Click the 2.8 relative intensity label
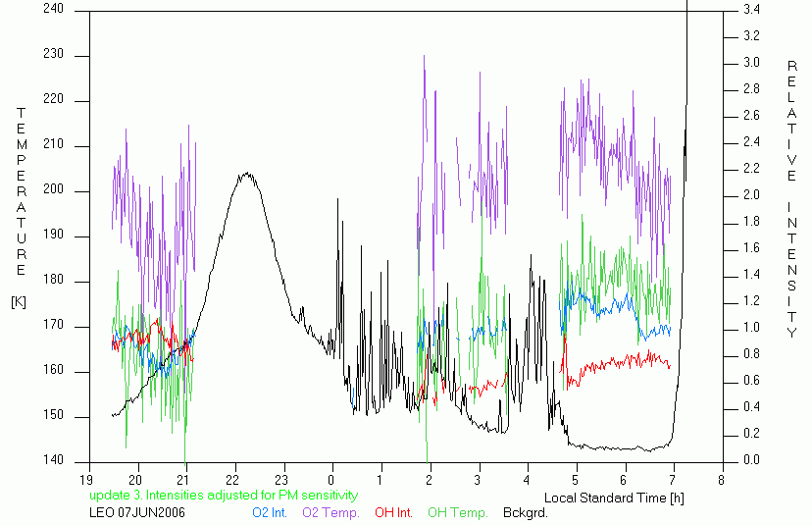812x525 pixels. [751, 88]
